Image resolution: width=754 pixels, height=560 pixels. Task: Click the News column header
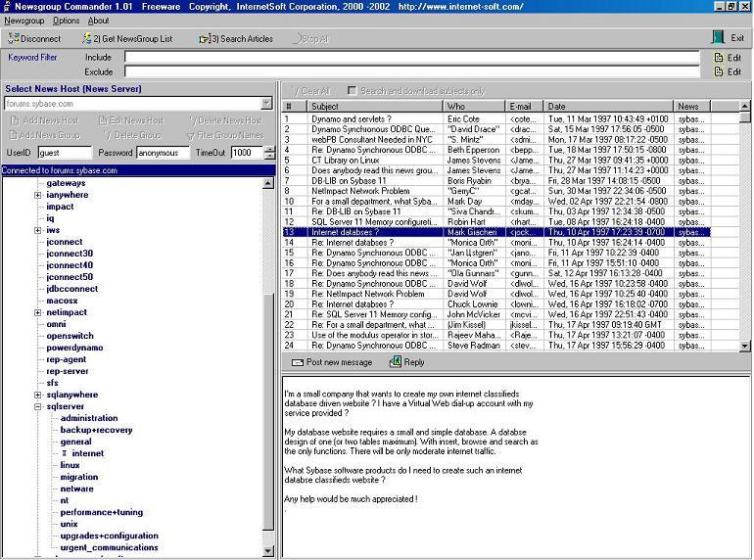(x=692, y=107)
